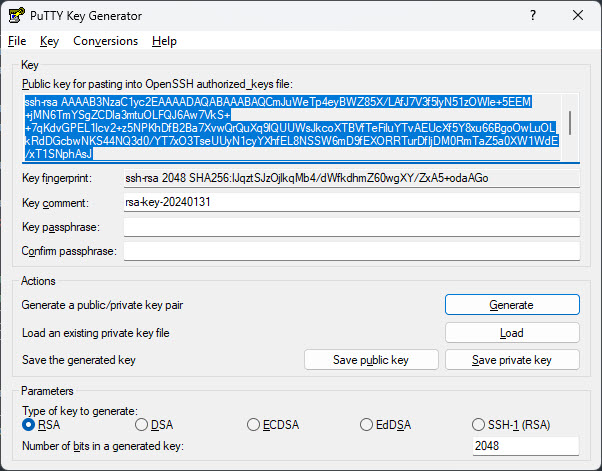Click 'Save the generated key' text
The height and width of the screenshot is (471, 602).
pos(79,360)
